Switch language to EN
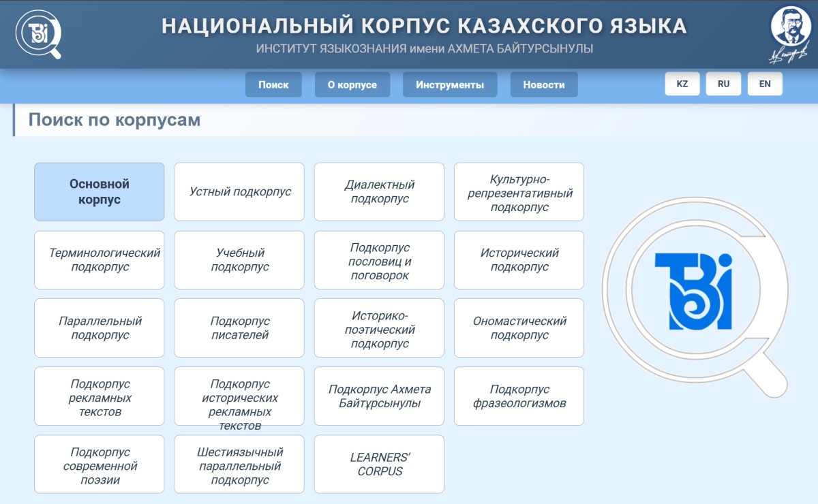Screen dimensions: 818x504 (x=765, y=84)
